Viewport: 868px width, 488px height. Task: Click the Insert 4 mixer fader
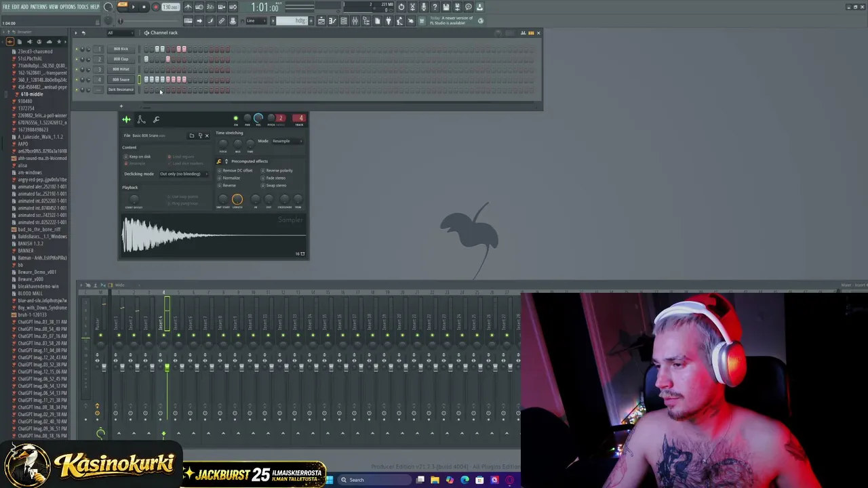pos(167,367)
